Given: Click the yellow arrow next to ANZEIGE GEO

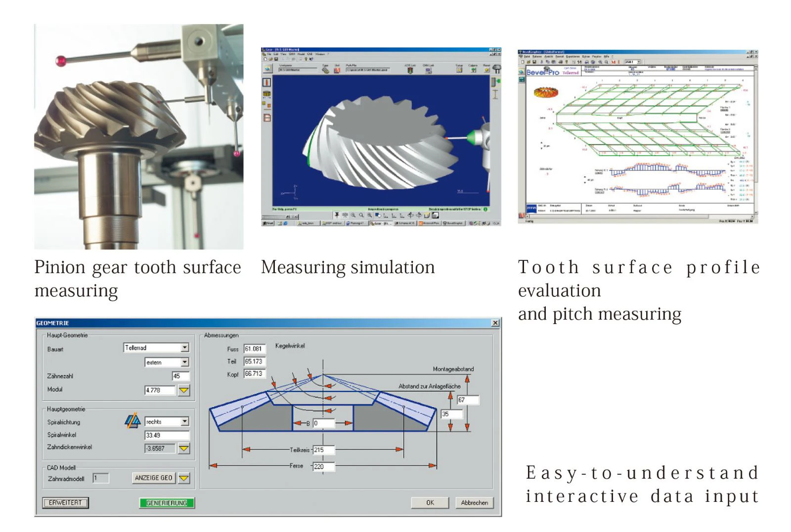Looking at the screenshot, I should (x=184, y=478).
